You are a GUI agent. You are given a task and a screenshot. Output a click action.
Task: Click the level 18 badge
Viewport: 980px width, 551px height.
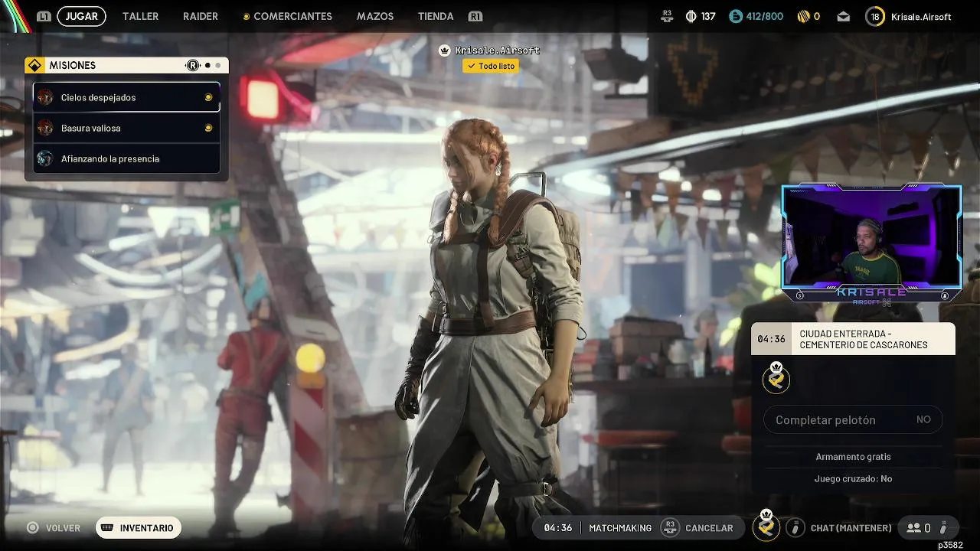click(x=875, y=16)
